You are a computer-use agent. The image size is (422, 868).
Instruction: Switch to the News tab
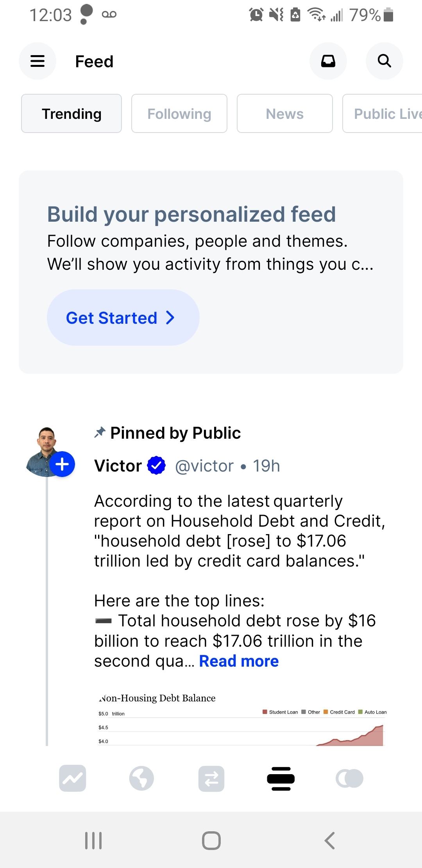click(285, 114)
